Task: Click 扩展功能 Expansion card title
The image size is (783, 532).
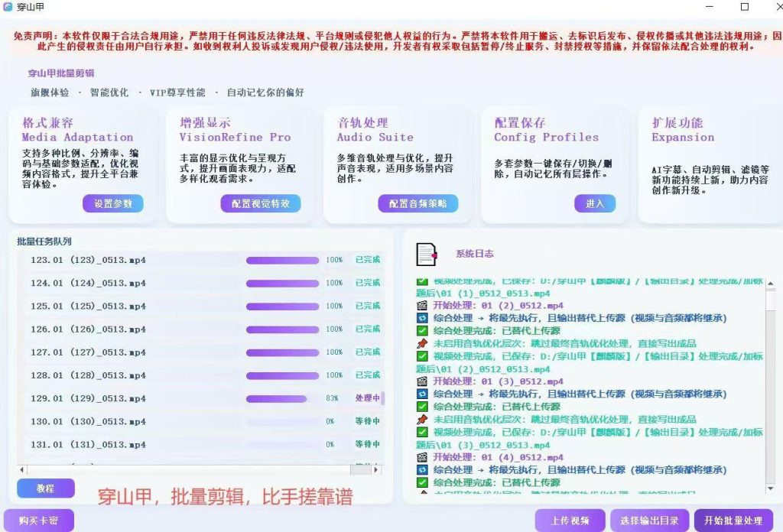Action: tap(683, 130)
